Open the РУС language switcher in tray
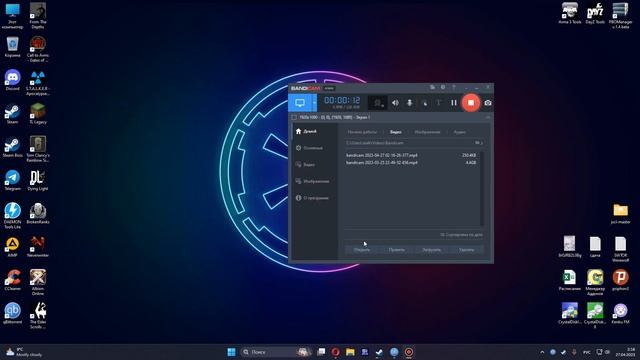This screenshot has height=360, width=640. point(587,352)
